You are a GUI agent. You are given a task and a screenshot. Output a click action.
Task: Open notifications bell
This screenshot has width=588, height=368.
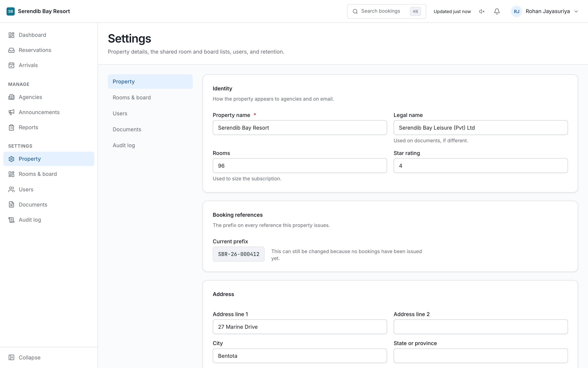pos(497,11)
